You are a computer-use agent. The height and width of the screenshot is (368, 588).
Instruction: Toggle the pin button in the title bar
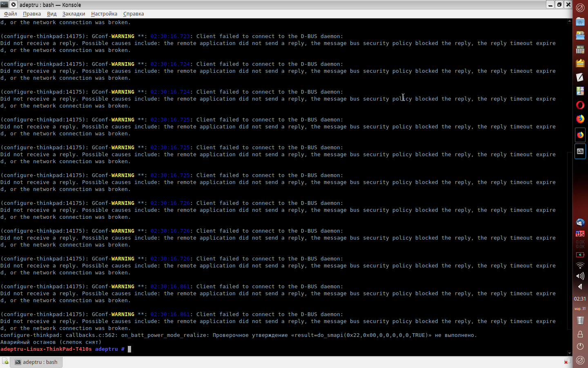coord(13,4)
